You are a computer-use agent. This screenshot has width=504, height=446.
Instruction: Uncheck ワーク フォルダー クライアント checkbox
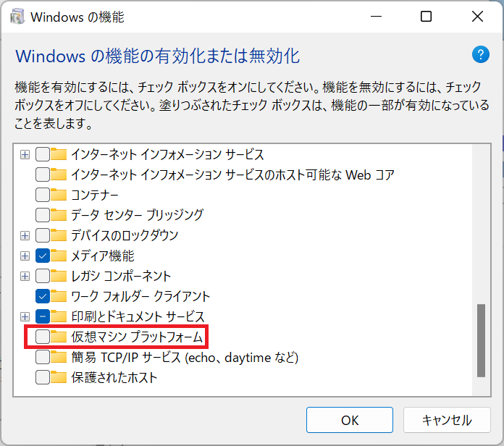[43, 296]
